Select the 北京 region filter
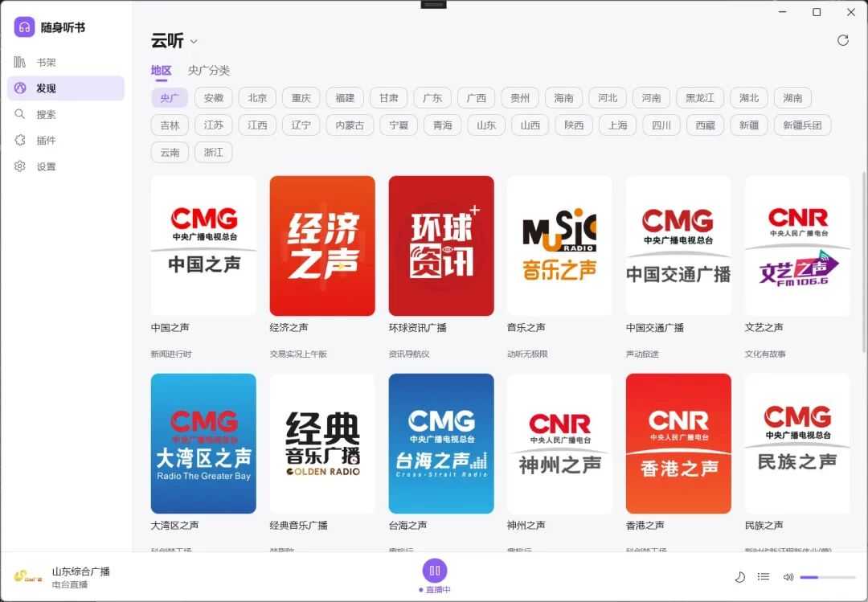This screenshot has height=602, width=868. tap(257, 98)
